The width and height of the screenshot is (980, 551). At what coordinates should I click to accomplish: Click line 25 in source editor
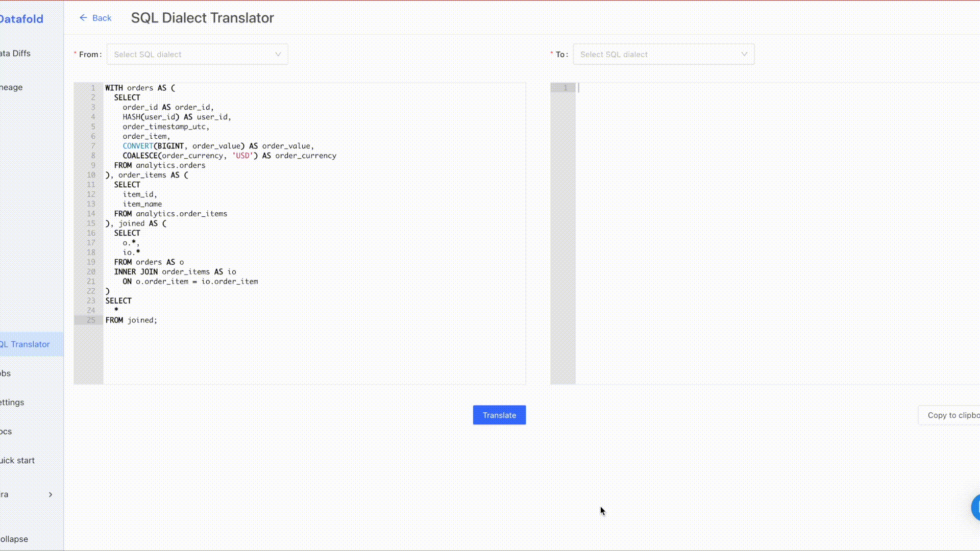pos(132,320)
